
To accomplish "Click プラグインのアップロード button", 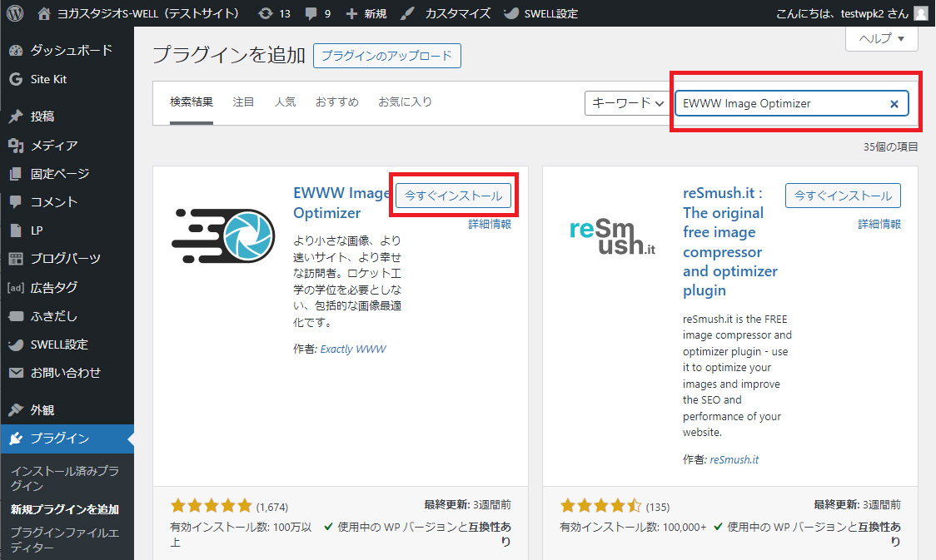I will [x=387, y=56].
